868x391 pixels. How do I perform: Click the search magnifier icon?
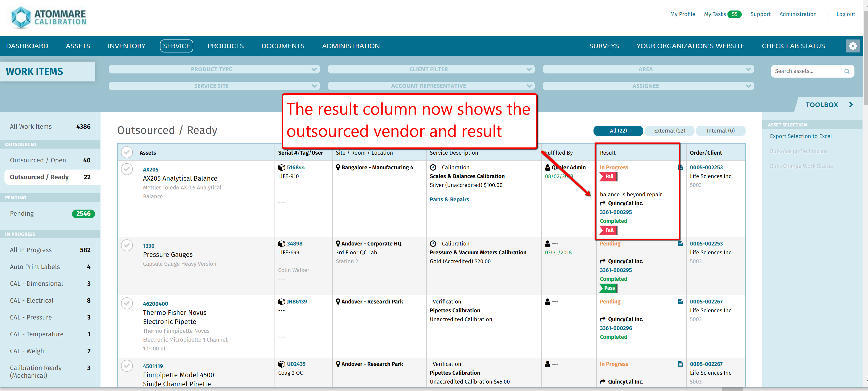pos(846,72)
